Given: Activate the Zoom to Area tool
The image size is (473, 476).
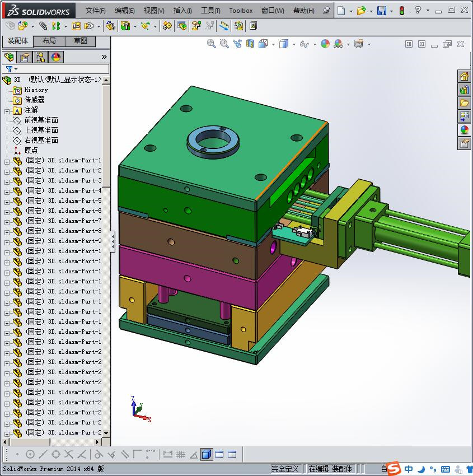Looking at the screenshot, I should [x=224, y=44].
